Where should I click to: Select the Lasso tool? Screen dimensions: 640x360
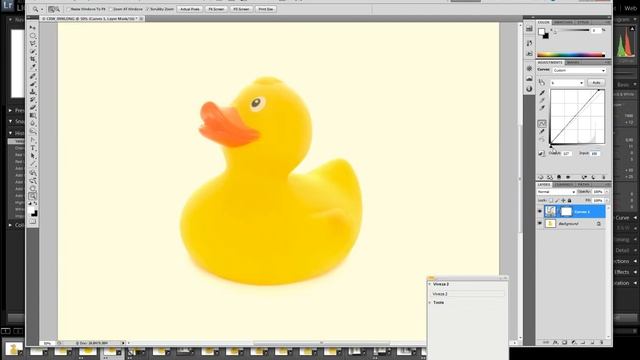[33, 44]
